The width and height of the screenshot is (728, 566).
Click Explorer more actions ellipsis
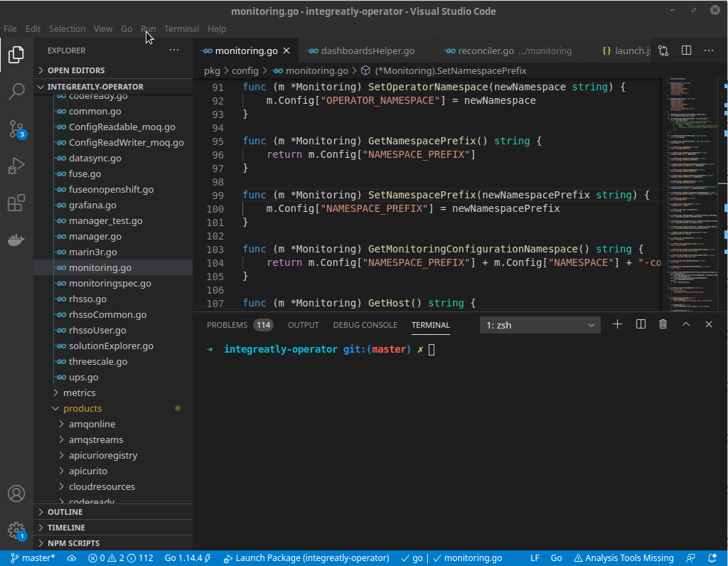(174, 50)
